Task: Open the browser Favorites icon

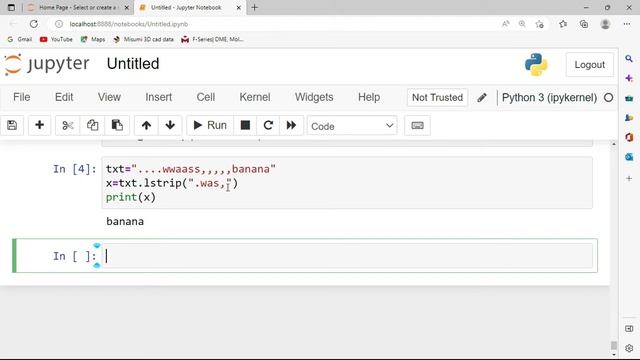Action: click(563, 24)
